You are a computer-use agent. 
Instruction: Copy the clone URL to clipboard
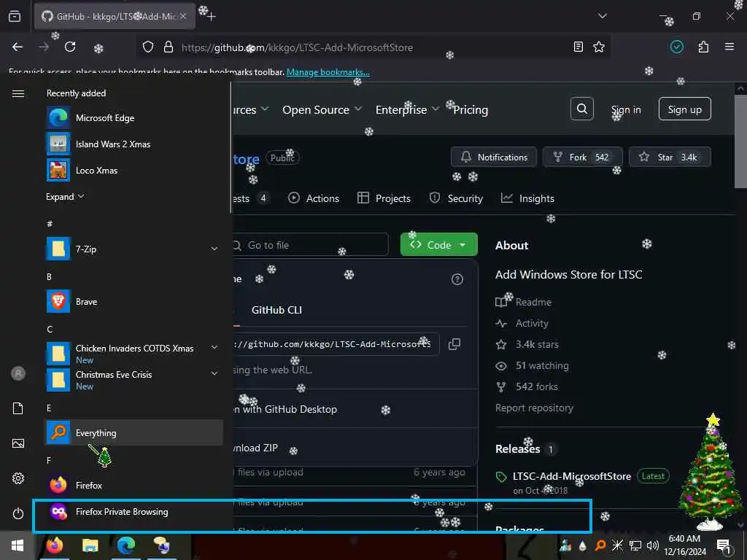pos(454,344)
